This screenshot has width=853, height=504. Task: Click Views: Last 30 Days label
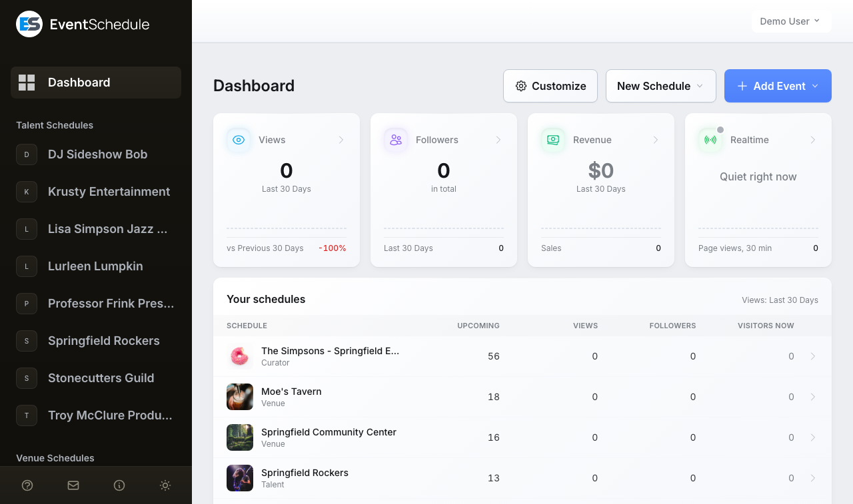coord(780,300)
